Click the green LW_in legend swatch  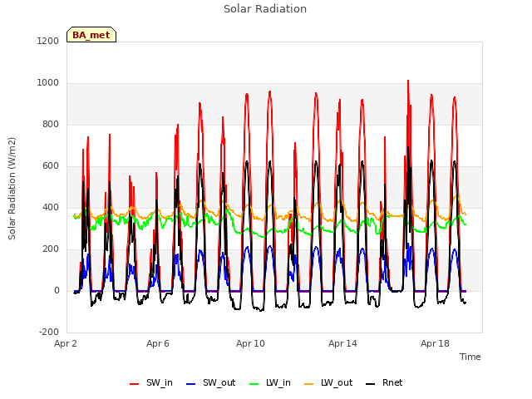(x=254, y=384)
